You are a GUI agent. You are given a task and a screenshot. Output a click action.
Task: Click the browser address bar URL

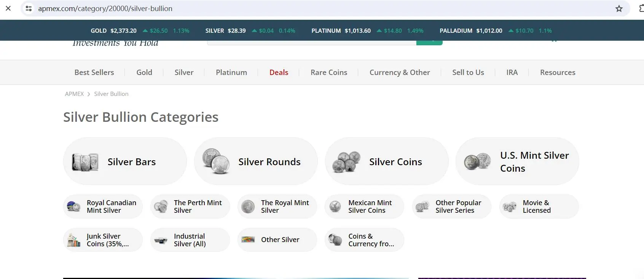(x=105, y=8)
